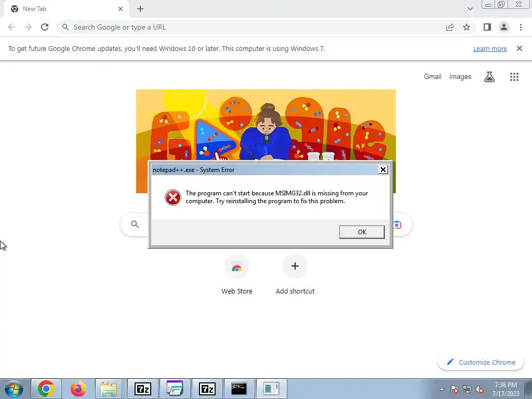Viewport: 532px width, 399px height.
Task: Open the installer window icon on taskbar
Action: (175, 389)
